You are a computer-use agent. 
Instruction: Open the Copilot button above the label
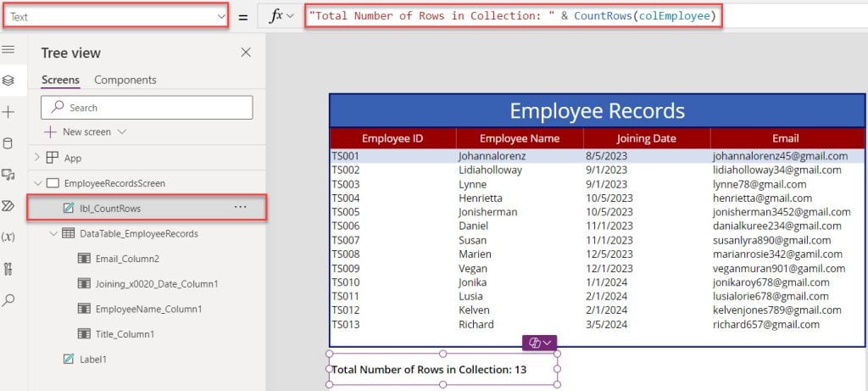point(539,343)
